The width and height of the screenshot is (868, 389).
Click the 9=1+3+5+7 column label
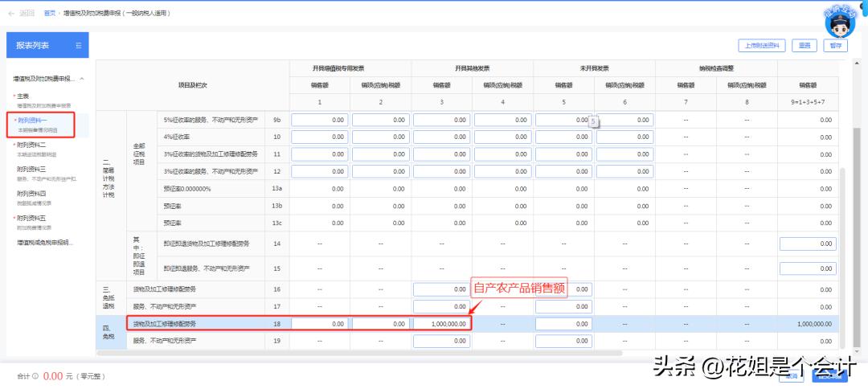pos(808,103)
